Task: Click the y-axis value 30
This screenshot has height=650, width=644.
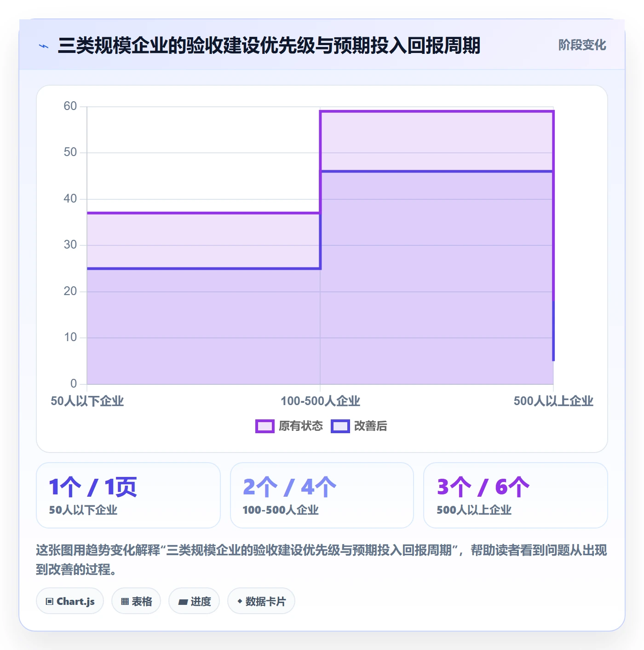Action: pyautogui.click(x=70, y=245)
